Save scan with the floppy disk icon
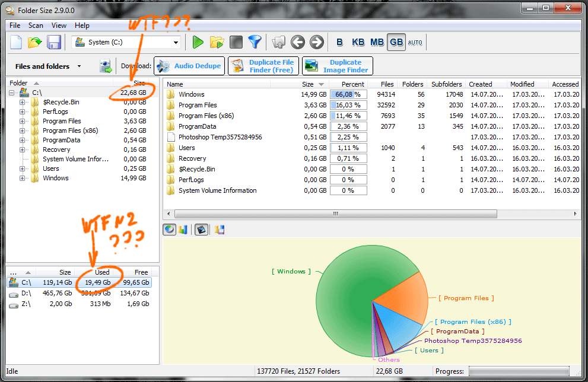This screenshot has width=588, height=382. click(x=54, y=42)
